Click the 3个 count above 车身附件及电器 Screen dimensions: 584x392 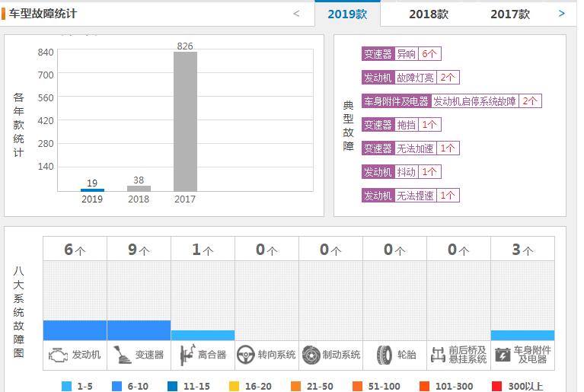(522, 250)
